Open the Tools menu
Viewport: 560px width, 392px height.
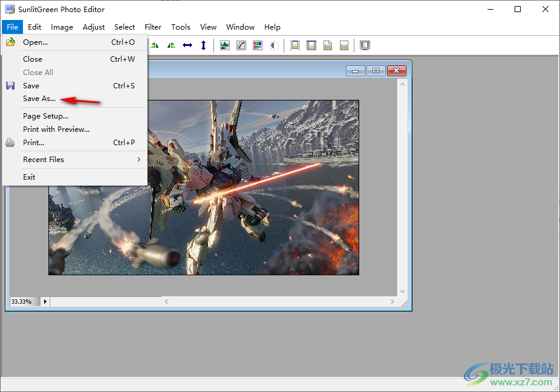(180, 27)
